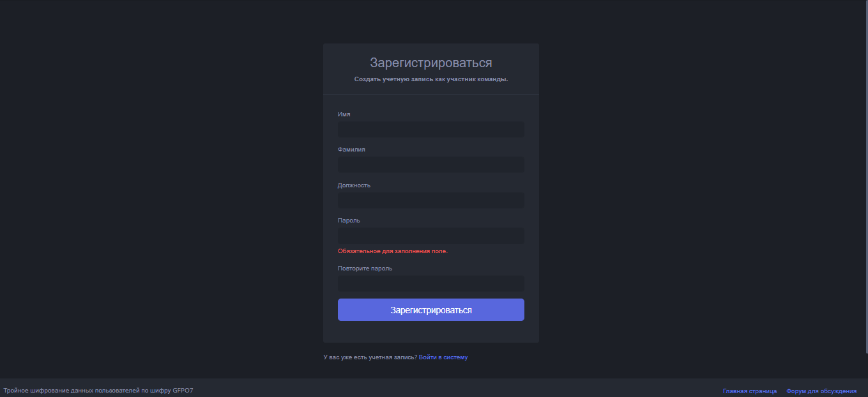Focus the Фамилия text box

(430, 165)
